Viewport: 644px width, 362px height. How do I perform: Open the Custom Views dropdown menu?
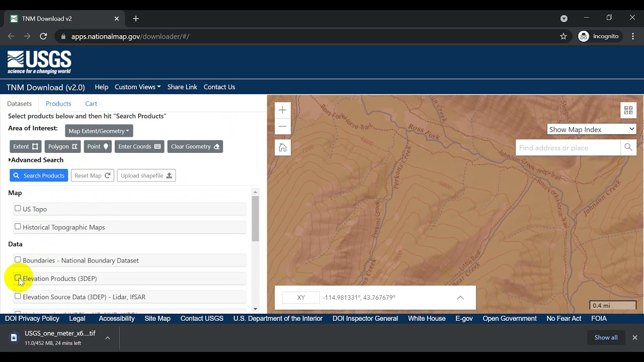coord(137,87)
